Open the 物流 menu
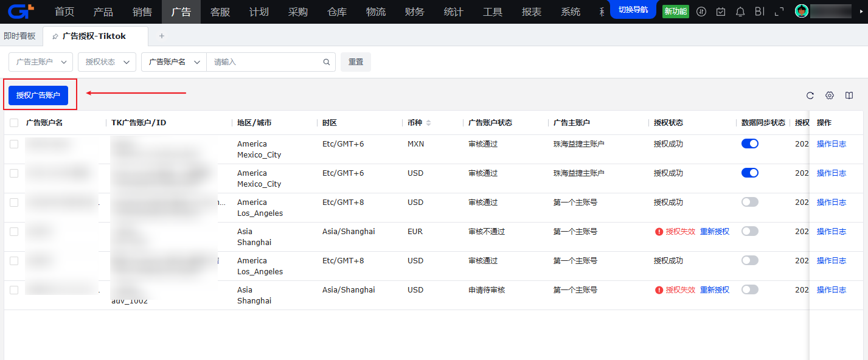 point(376,12)
